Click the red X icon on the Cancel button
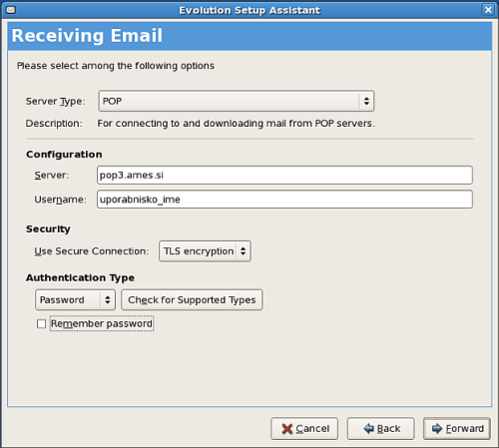The image size is (499, 448). click(x=286, y=429)
